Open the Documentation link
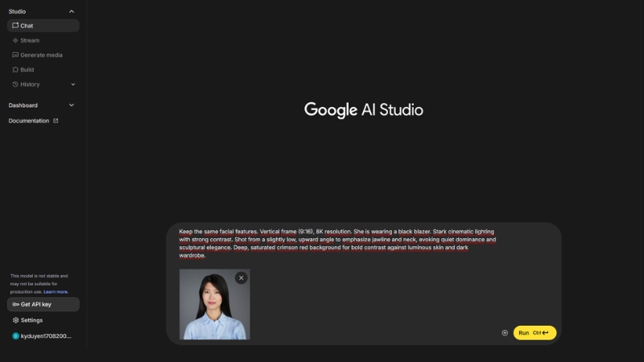 click(29, 121)
